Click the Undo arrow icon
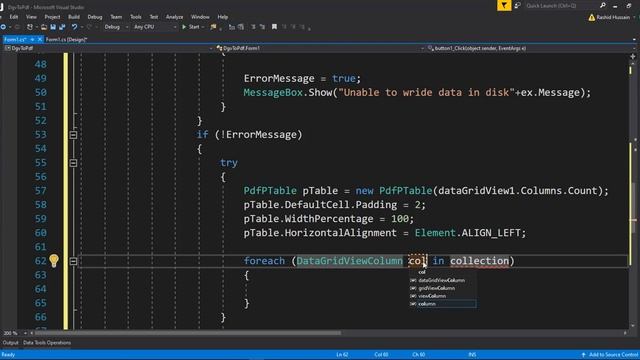 point(74,27)
